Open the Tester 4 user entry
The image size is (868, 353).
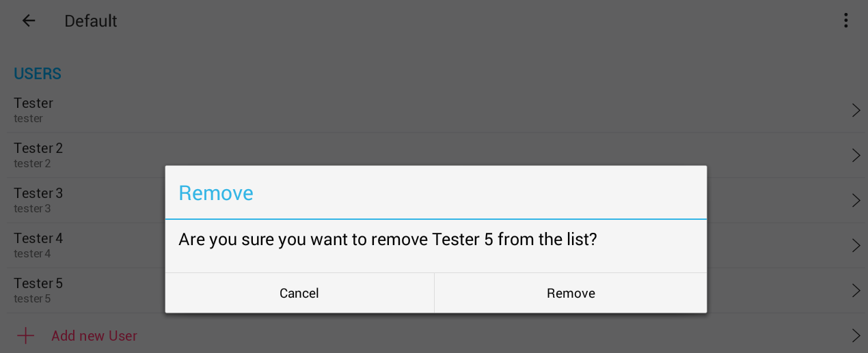coord(38,245)
